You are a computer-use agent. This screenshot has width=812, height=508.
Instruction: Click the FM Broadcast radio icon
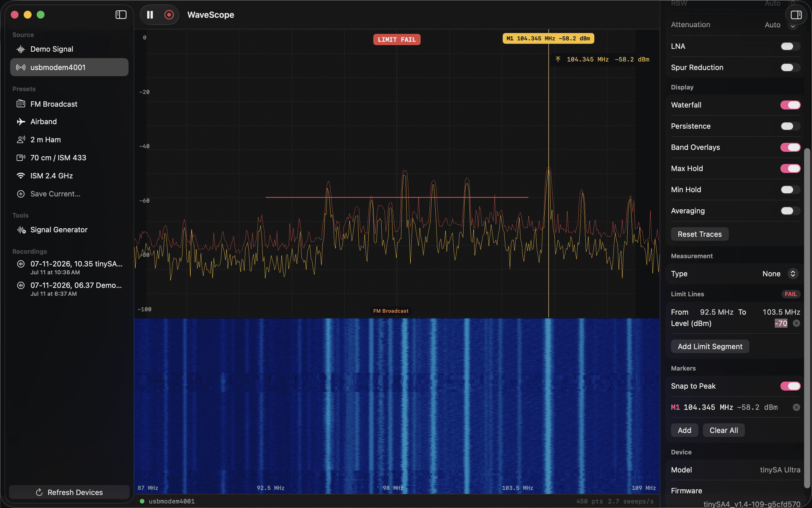click(x=21, y=104)
